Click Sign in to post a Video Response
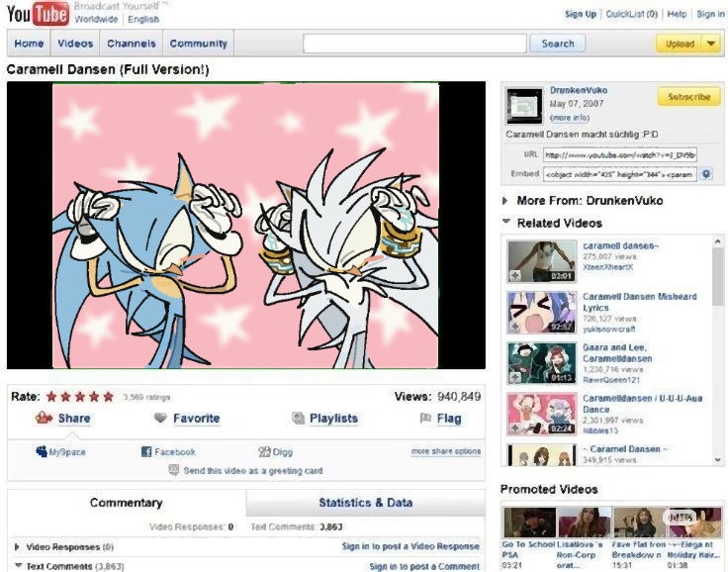728x572 pixels. [x=410, y=546]
